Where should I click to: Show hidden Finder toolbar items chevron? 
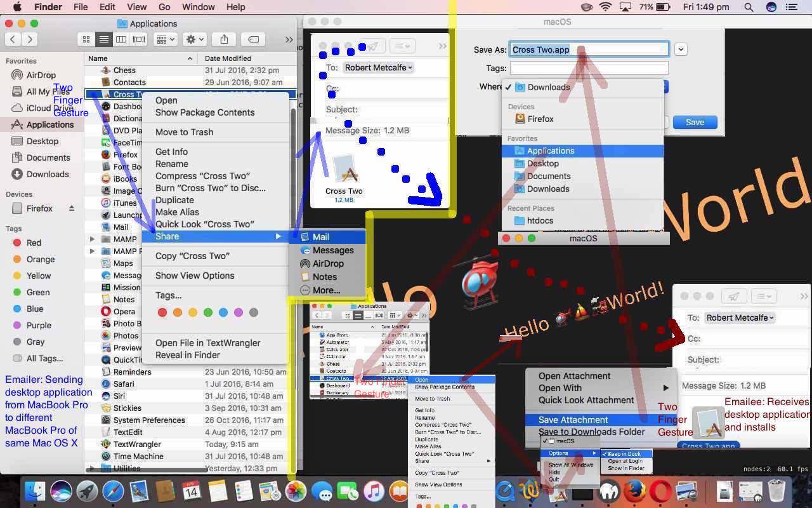[x=289, y=39]
